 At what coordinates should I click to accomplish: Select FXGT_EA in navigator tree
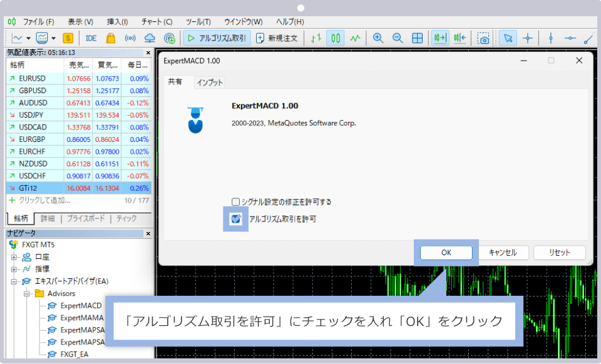[74, 354]
